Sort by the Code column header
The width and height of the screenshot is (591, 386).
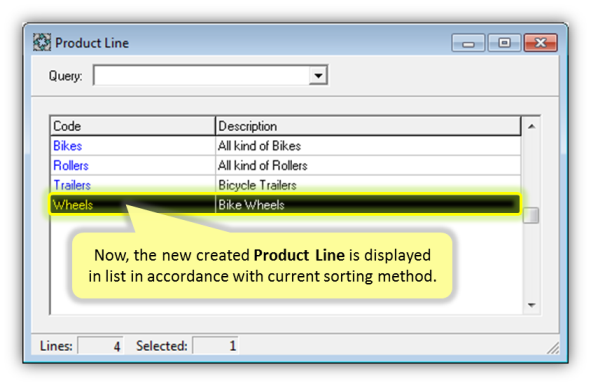[x=133, y=126]
